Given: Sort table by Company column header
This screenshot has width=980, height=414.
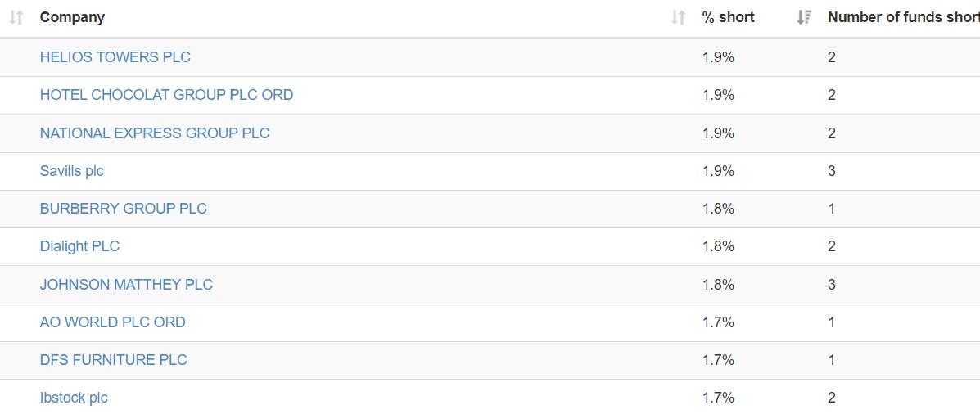Looking at the screenshot, I should 73,17.
